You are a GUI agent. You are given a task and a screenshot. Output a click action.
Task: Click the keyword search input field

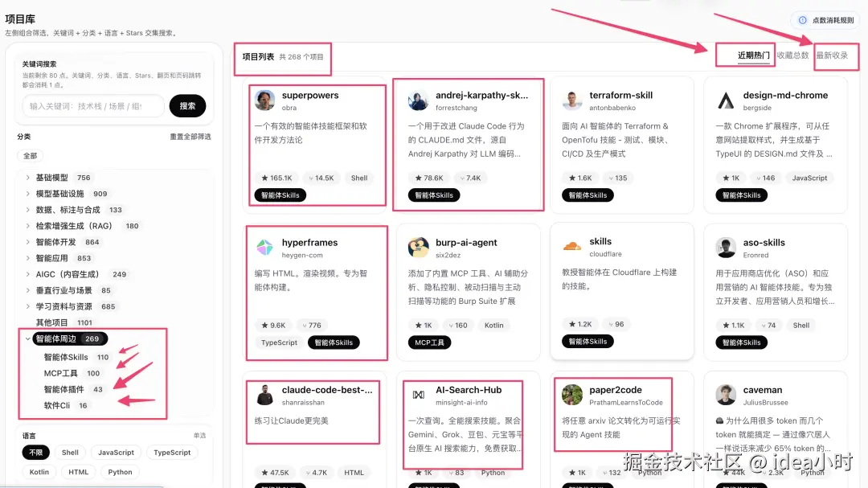[x=92, y=105]
